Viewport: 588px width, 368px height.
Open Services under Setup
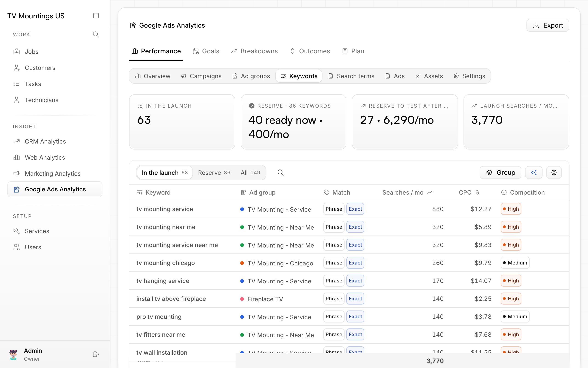tap(55, 231)
